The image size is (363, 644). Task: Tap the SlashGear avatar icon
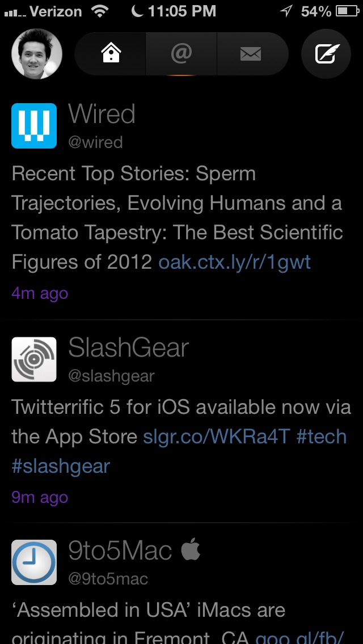coord(34,359)
